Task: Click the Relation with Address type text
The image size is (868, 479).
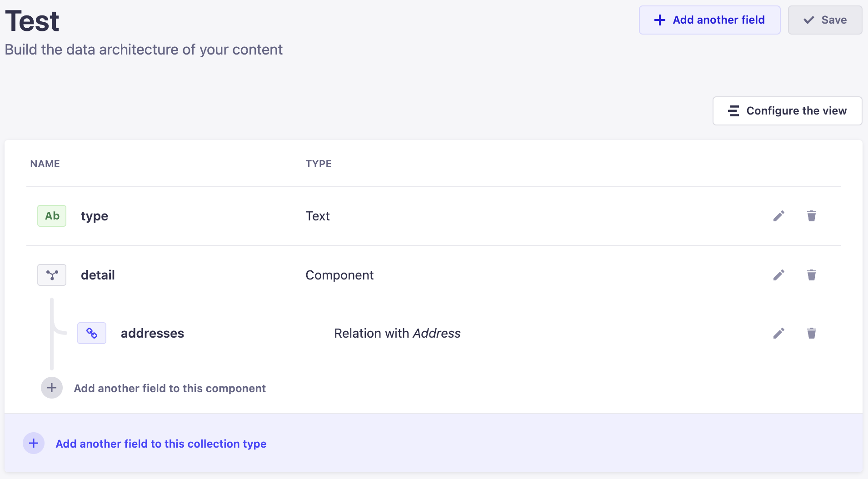Action: pyautogui.click(x=397, y=333)
